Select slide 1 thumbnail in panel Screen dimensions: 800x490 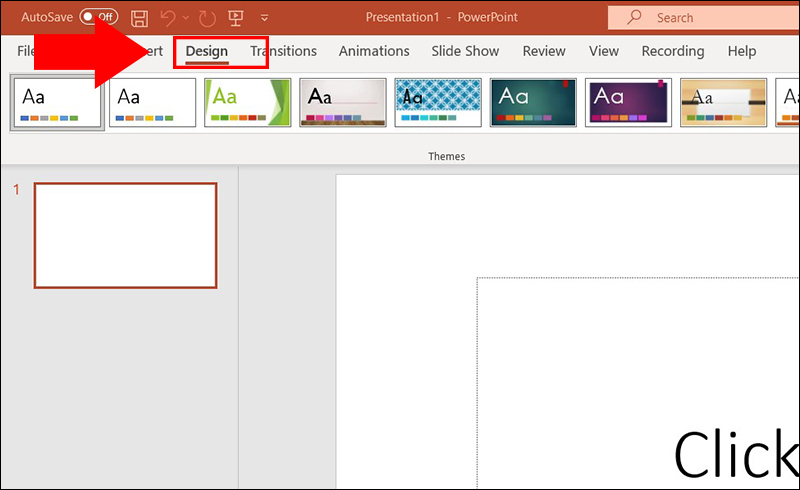[125, 236]
